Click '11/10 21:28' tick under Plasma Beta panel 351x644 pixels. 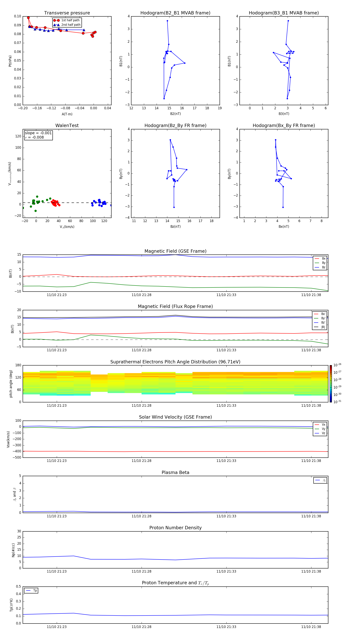pos(141,516)
